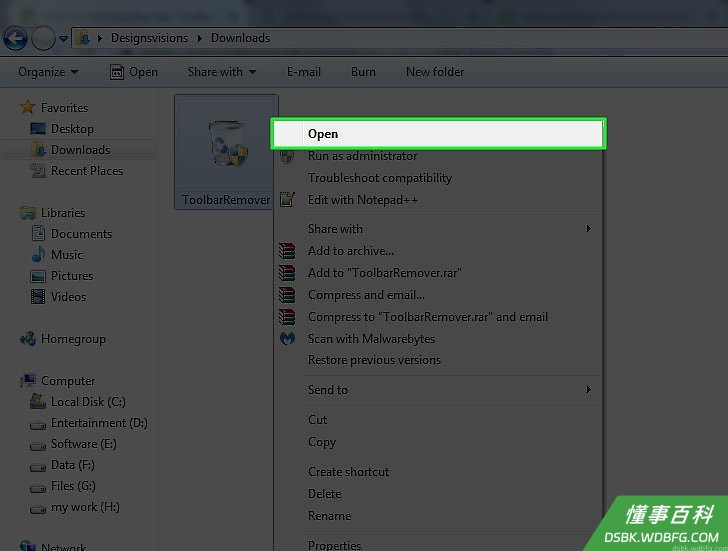Click the Entertainment (D:) drive icon

[38, 425]
